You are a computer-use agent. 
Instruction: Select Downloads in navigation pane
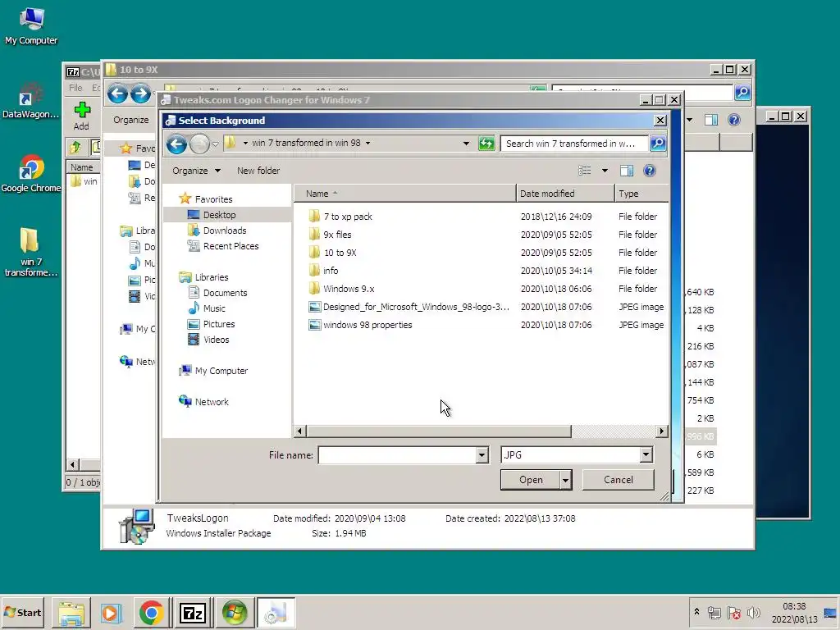tap(225, 231)
